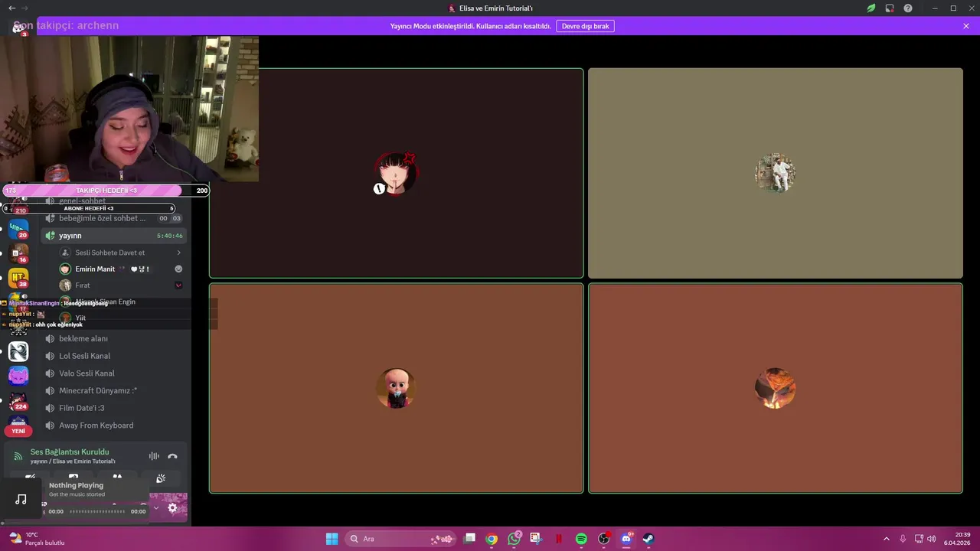Open the fire avatar video tile
The width and height of the screenshot is (980, 551).
pos(776,389)
